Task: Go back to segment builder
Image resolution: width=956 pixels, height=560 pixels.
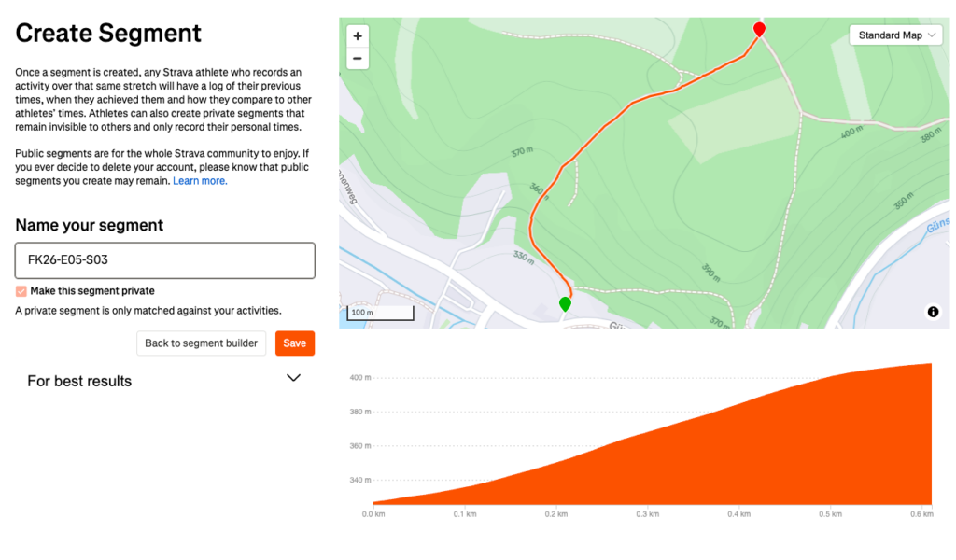Action: [x=201, y=343]
